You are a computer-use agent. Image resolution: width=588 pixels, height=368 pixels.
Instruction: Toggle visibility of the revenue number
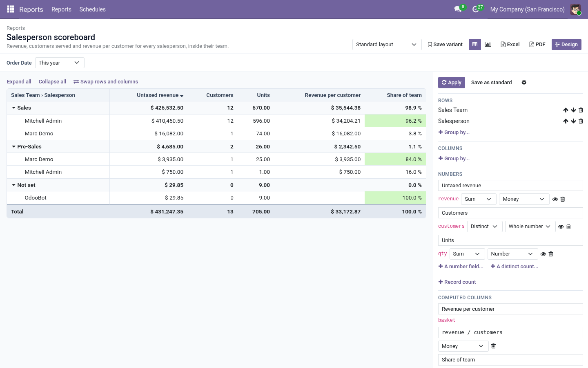coord(555,199)
